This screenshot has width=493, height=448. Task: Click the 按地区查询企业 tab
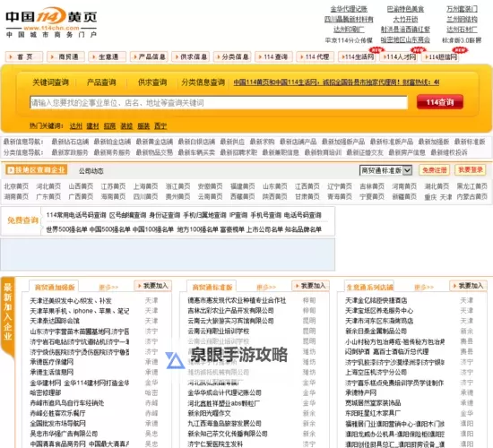(36, 170)
